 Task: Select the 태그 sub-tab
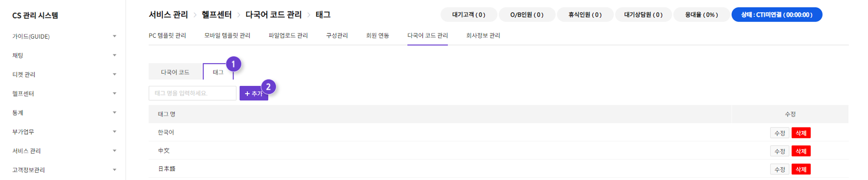point(218,72)
